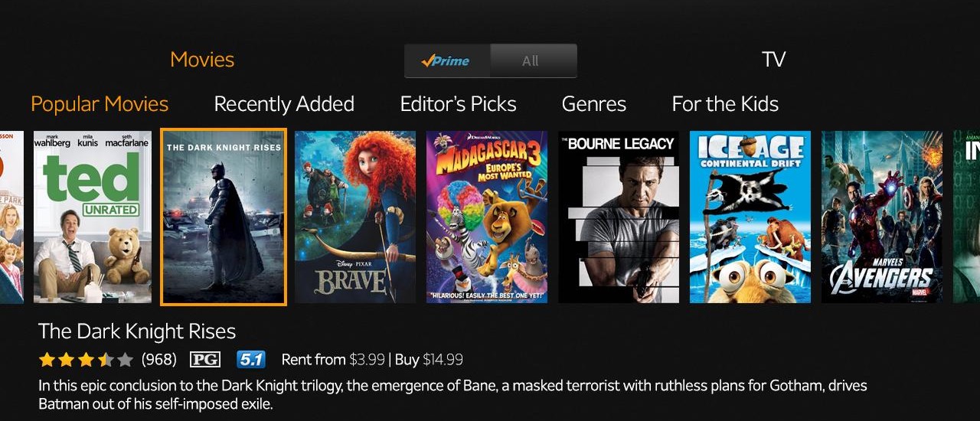Open the Movies section
Viewport: 980px width, 421px height.
click(x=202, y=60)
